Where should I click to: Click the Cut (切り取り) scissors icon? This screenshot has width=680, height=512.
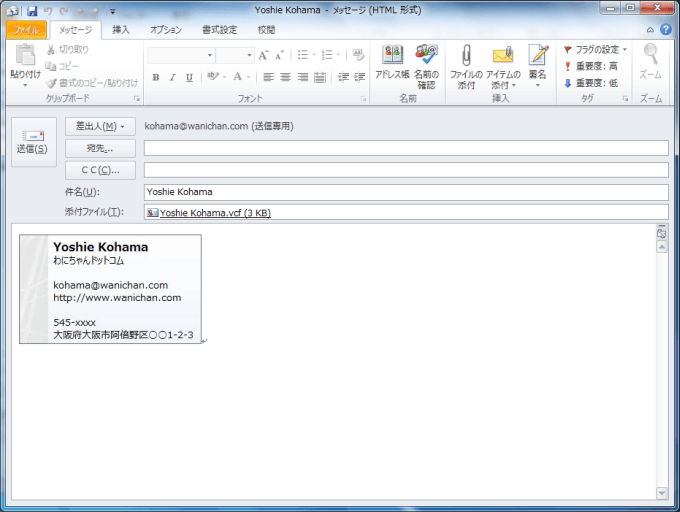(51, 50)
